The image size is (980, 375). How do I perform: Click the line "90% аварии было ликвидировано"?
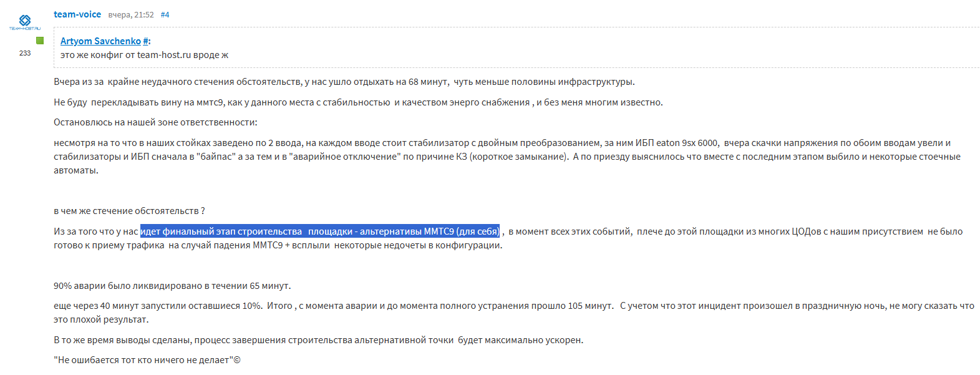coord(172,286)
